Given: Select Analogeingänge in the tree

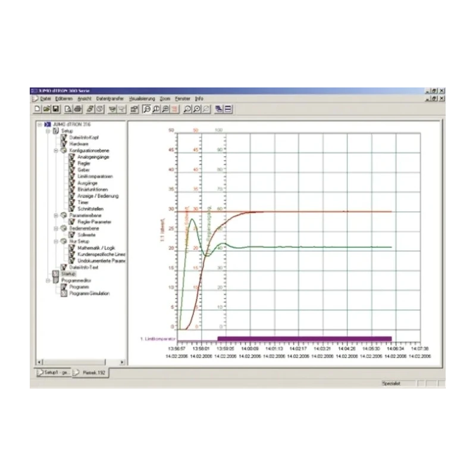Looking at the screenshot, I should coord(93,157).
